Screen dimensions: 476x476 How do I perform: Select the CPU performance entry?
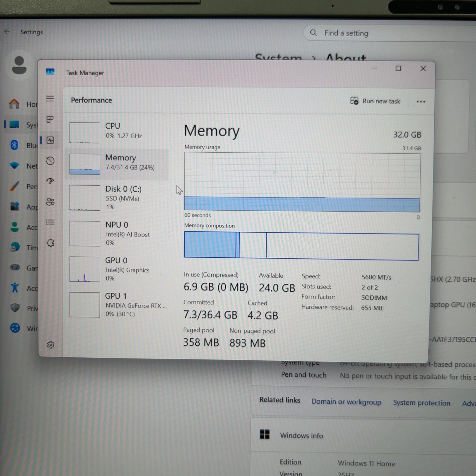point(117,133)
